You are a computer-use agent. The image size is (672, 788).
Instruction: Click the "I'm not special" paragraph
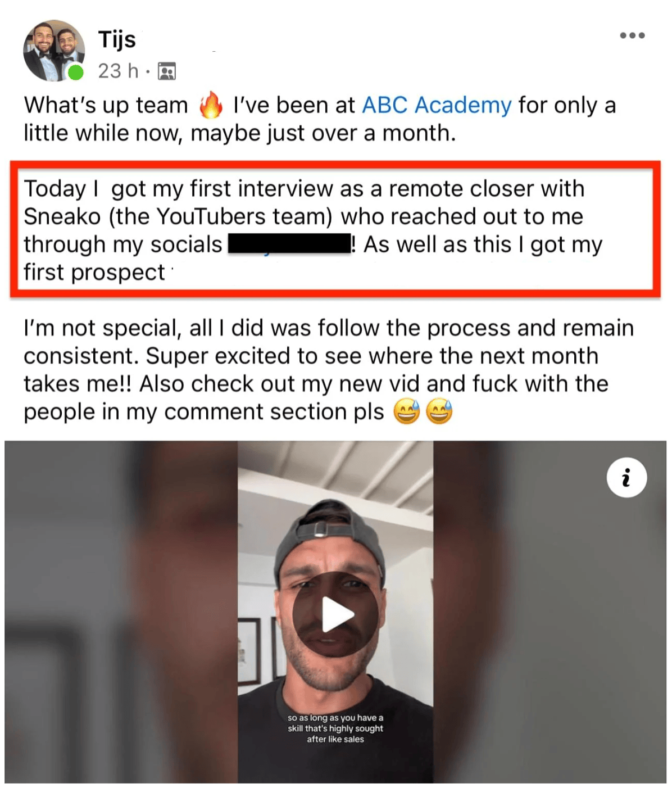click(x=329, y=370)
